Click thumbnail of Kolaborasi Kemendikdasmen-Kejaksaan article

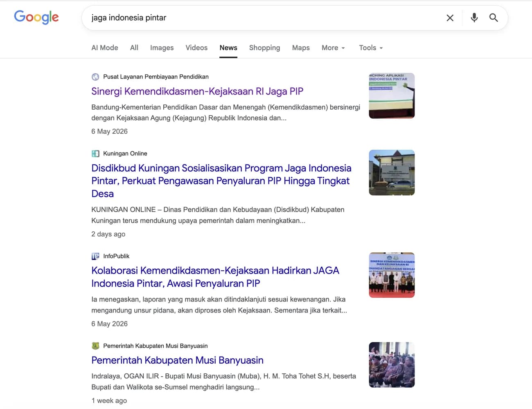tap(392, 275)
